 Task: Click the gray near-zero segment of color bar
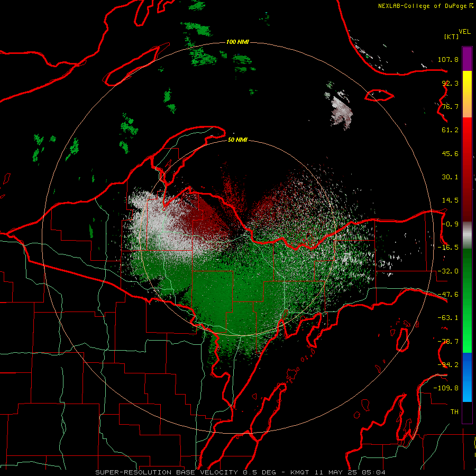click(x=467, y=234)
